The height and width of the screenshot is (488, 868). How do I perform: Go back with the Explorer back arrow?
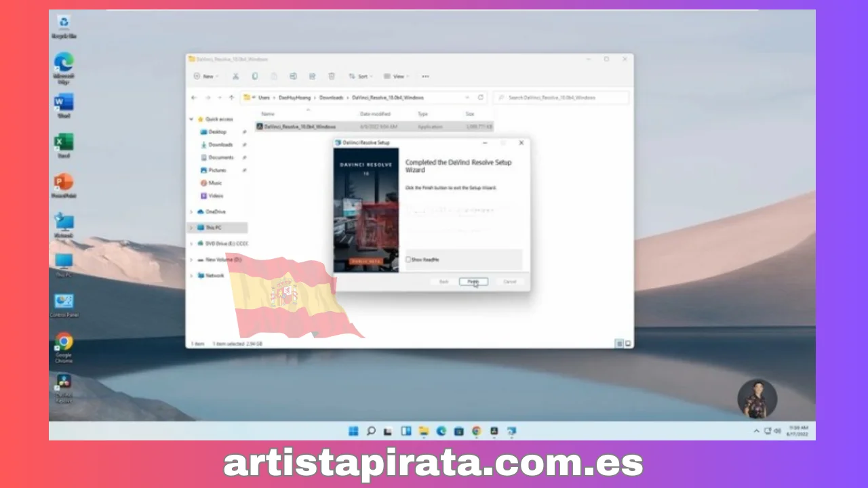194,98
